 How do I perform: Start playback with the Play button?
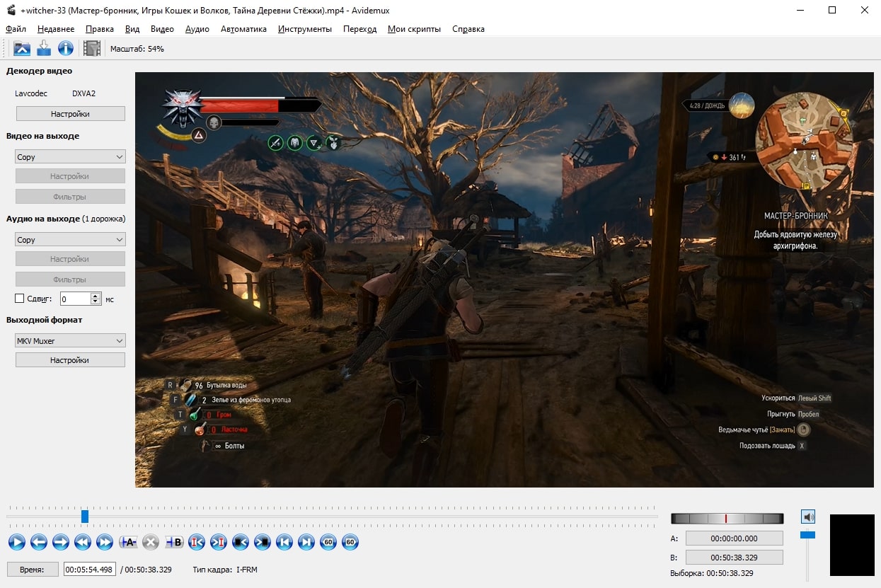(17, 542)
